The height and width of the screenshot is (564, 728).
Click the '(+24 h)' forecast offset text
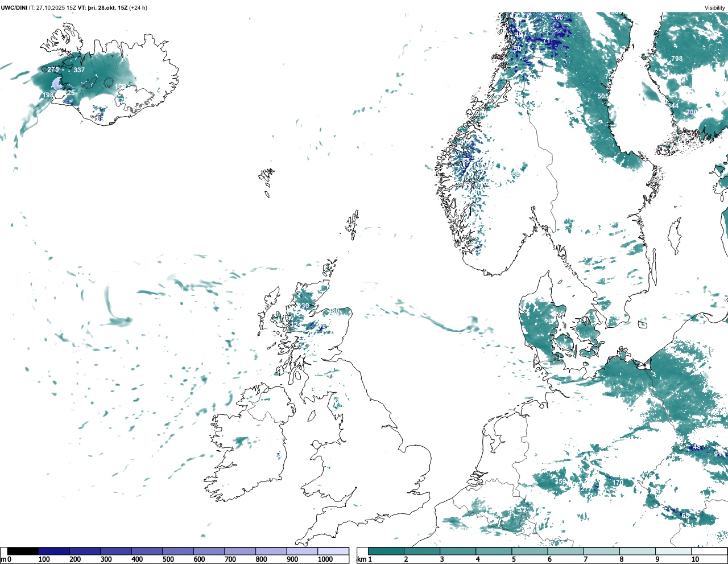point(138,8)
